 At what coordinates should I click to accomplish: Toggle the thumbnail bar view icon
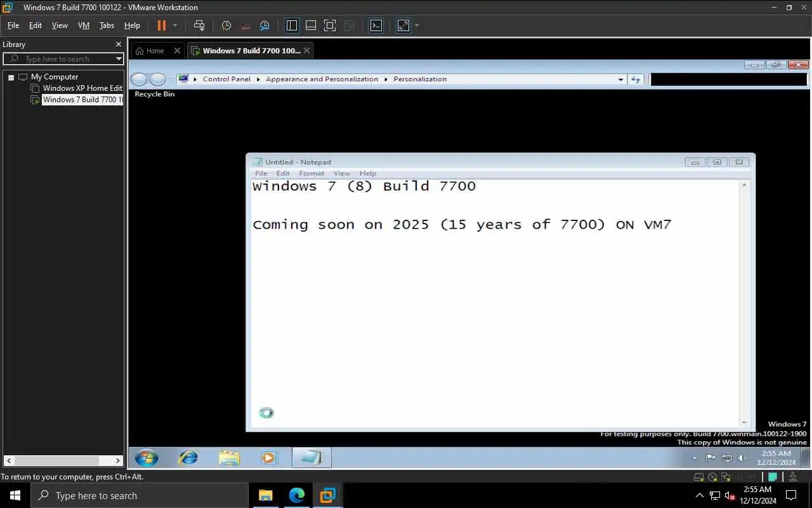[x=311, y=25]
